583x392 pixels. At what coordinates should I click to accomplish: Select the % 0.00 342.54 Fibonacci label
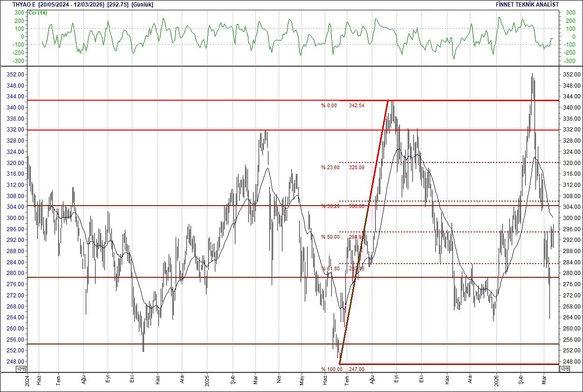343,106
